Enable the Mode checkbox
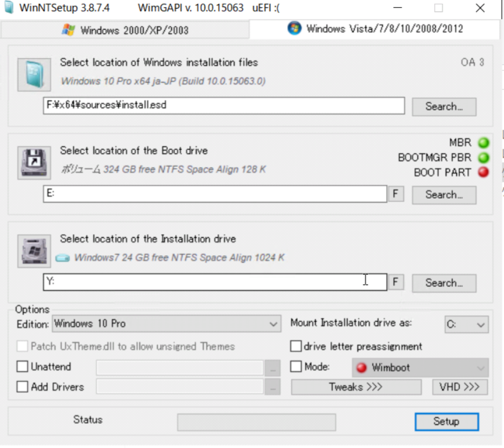This screenshot has height=448, width=504. [296, 367]
